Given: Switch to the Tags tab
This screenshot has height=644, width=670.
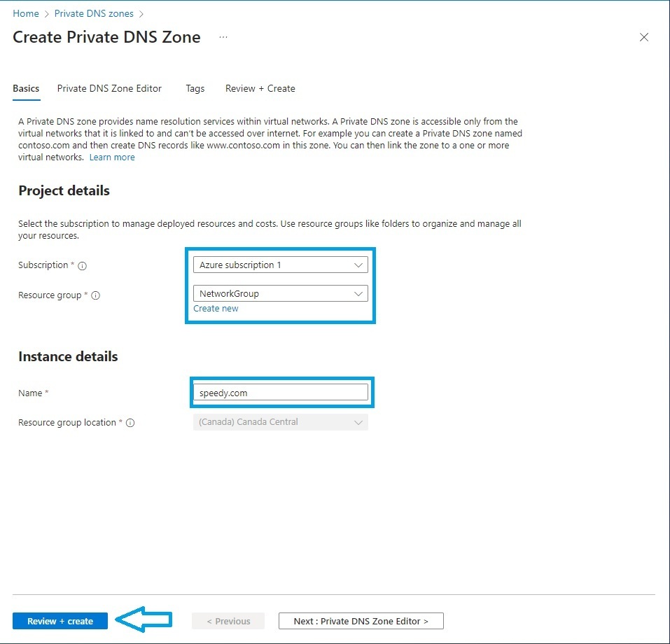Looking at the screenshot, I should pyautogui.click(x=195, y=88).
